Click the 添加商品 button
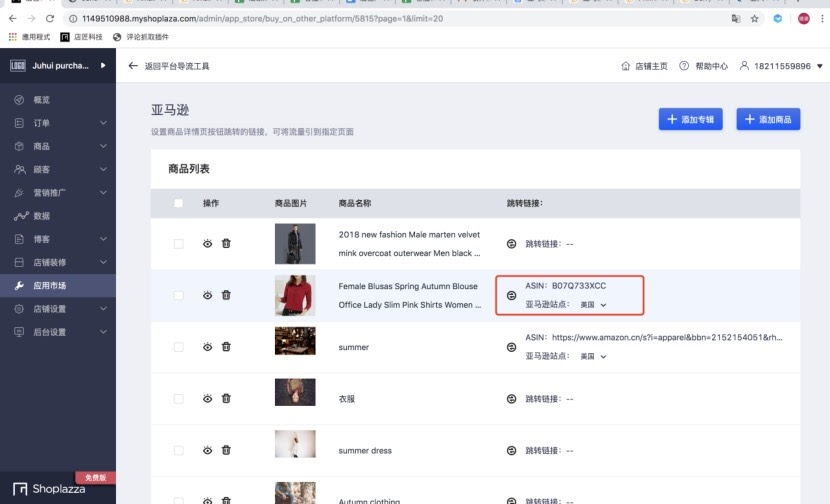This screenshot has width=830, height=504. tap(768, 119)
